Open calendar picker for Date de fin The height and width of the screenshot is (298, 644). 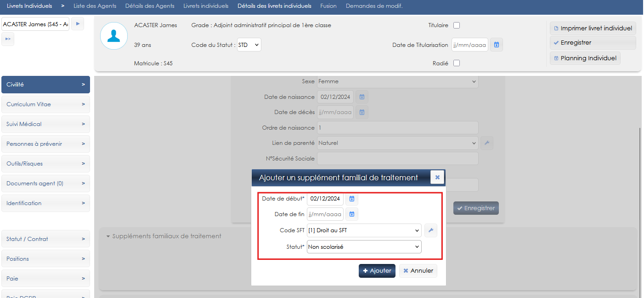pos(352,214)
